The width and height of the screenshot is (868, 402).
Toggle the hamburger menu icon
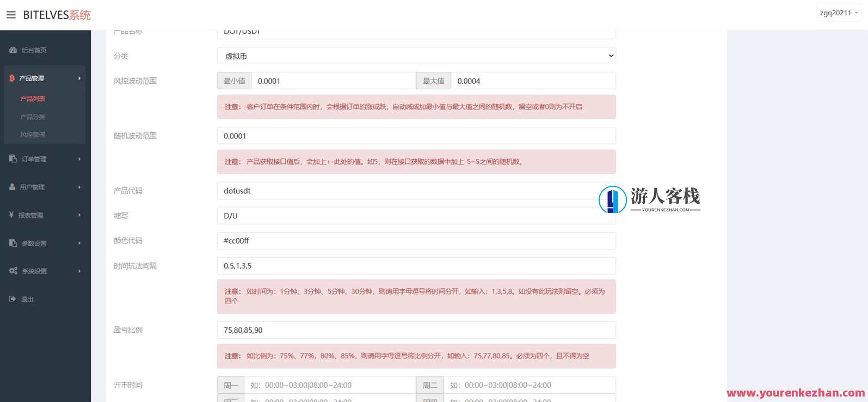tap(11, 15)
